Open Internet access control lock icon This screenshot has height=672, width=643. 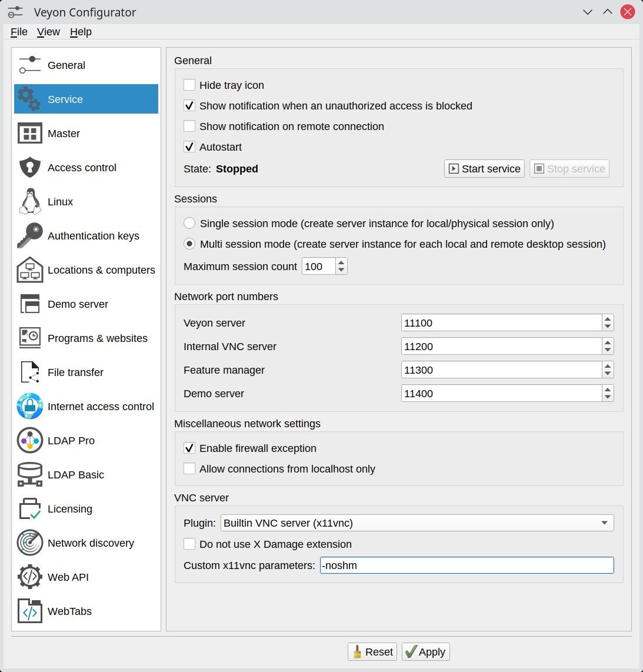[29, 406]
